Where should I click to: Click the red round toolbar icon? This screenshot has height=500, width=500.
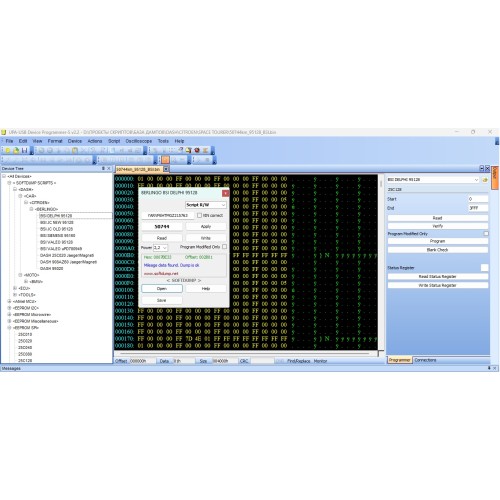coord(197,150)
